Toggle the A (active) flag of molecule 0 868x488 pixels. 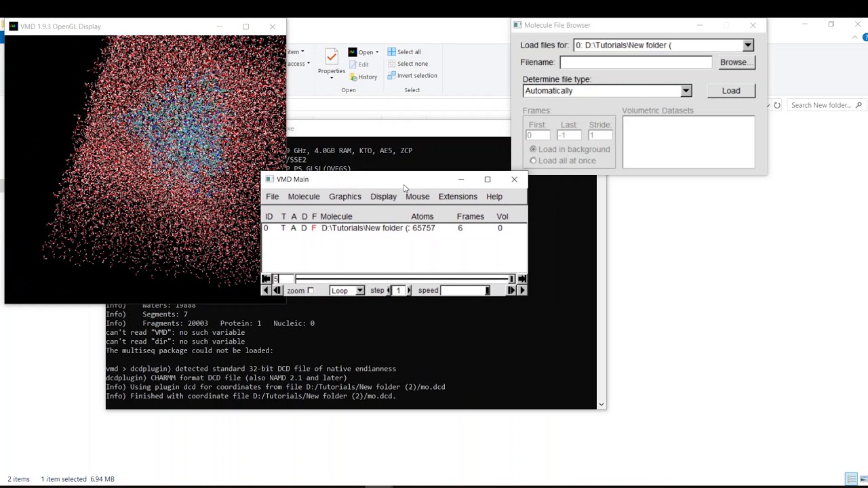tap(294, 228)
